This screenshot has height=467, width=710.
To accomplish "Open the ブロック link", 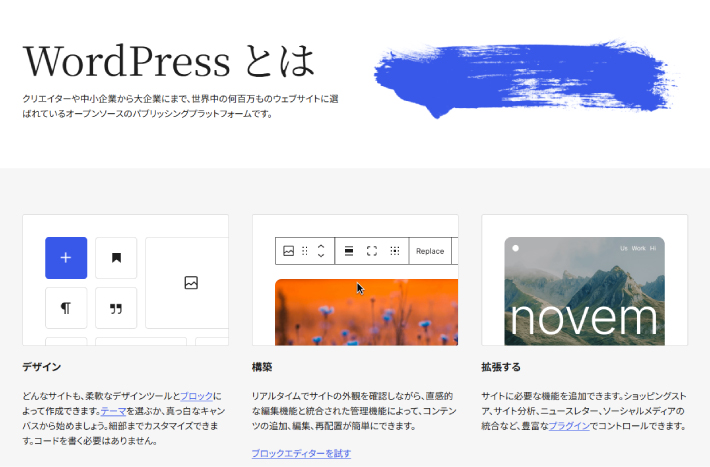I will point(197,396).
